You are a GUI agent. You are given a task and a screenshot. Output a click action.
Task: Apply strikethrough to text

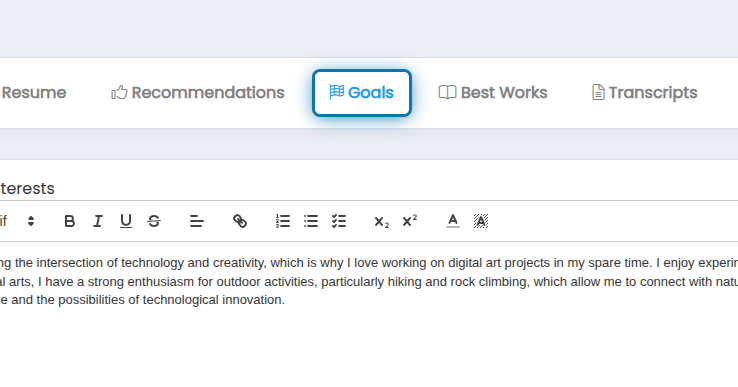(154, 221)
